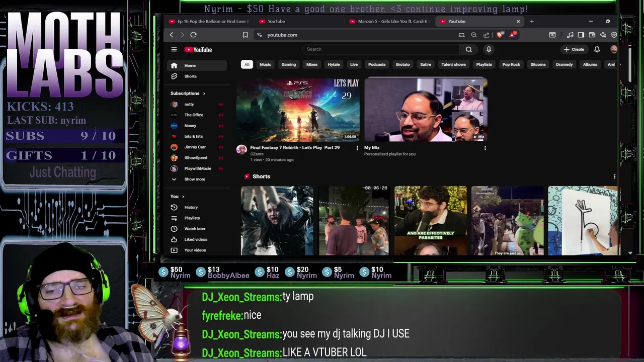The image size is (644, 362).
Task: Toggle the browser sidebar panel icon
Action: point(581,35)
